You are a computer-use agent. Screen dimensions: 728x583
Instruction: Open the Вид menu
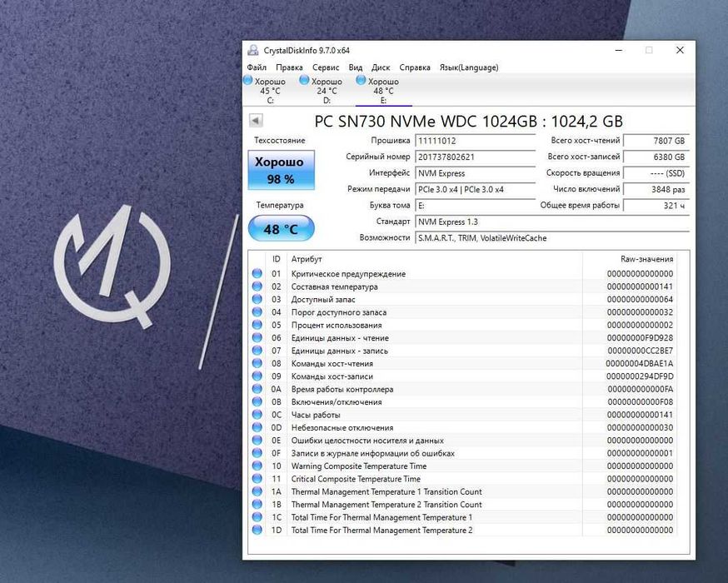coord(355,67)
